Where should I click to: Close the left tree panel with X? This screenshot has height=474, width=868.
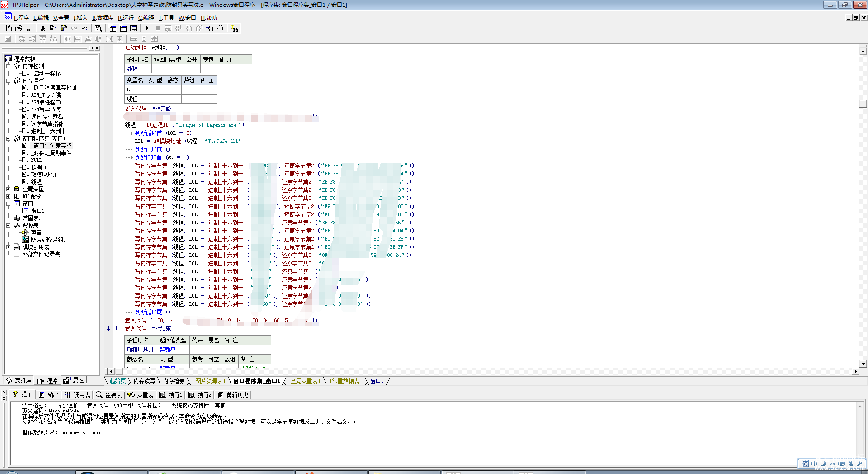(x=97, y=48)
